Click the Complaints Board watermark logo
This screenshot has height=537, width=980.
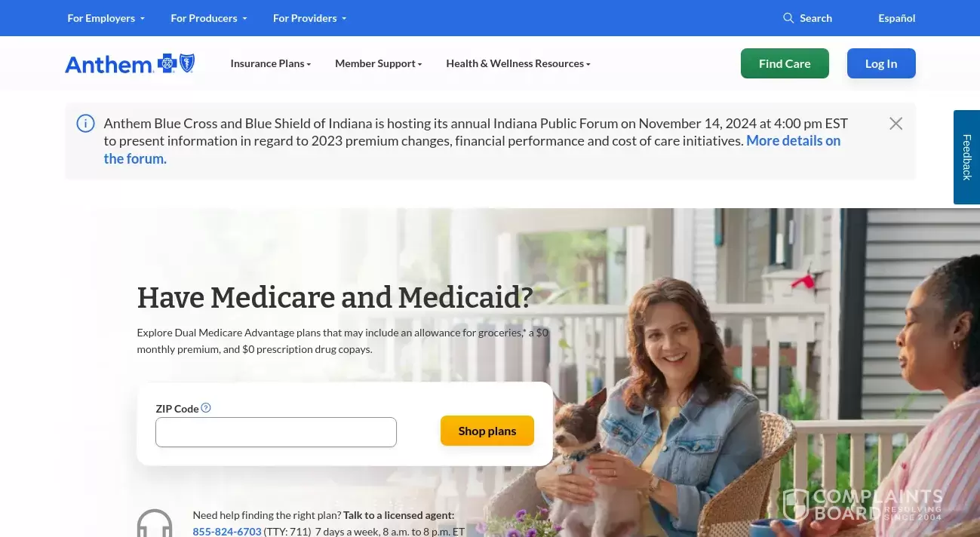[863, 505]
